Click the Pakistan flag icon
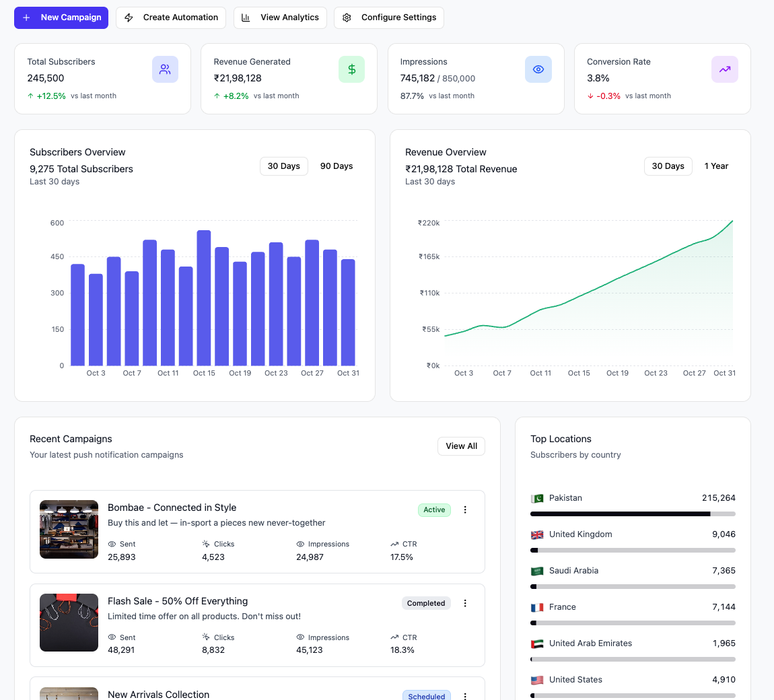This screenshot has width=774, height=700. pyautogui.click(x=537, y=498)
